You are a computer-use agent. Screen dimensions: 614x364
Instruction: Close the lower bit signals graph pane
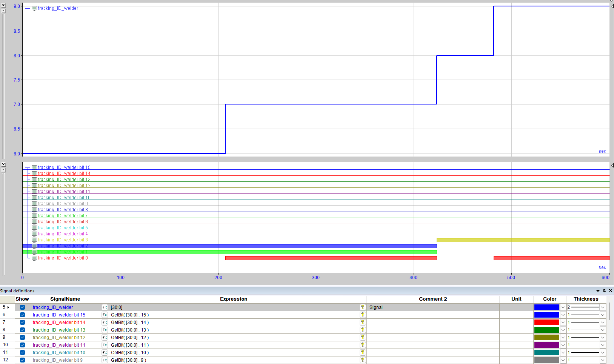pos(3,164)
